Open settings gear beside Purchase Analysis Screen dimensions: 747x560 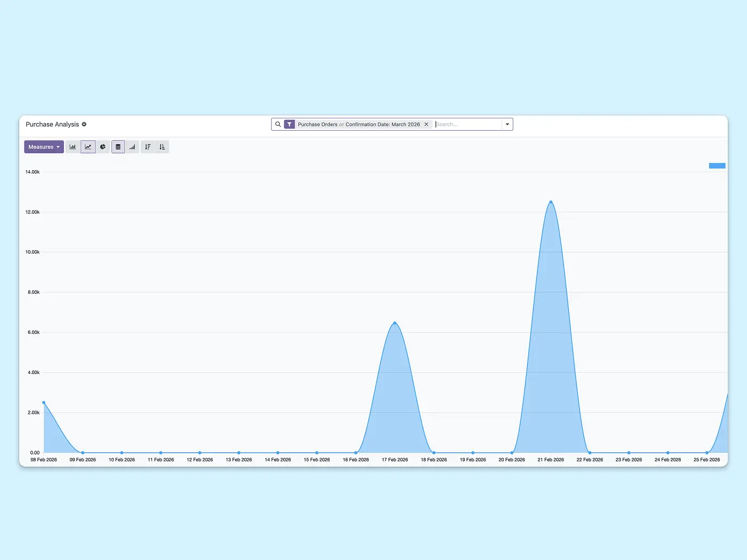point(84,124)
